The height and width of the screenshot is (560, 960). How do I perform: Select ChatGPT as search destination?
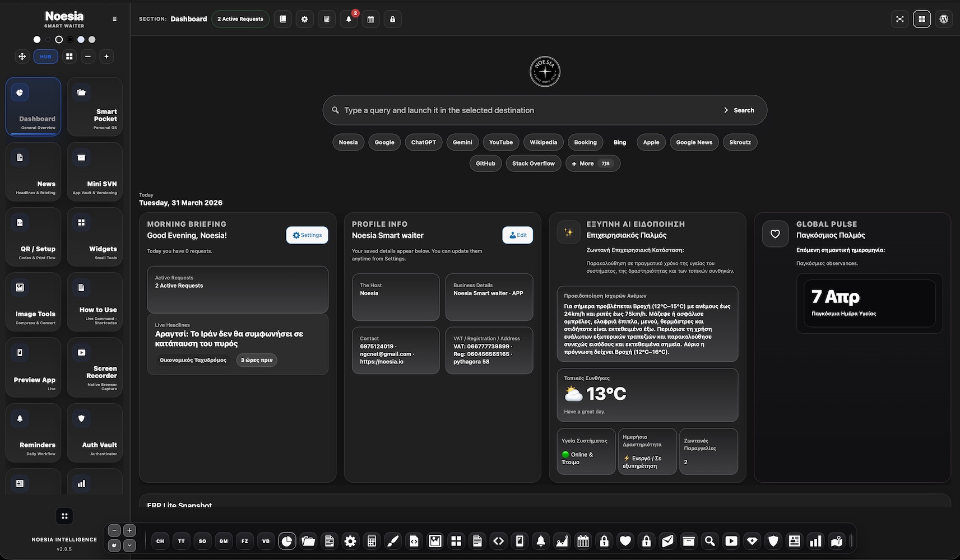[423, 142]
